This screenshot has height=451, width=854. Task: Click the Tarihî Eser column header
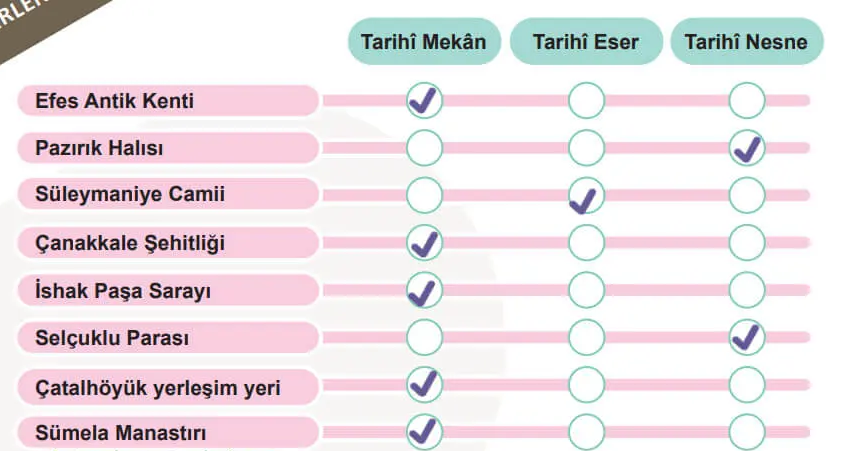(586, 42)
